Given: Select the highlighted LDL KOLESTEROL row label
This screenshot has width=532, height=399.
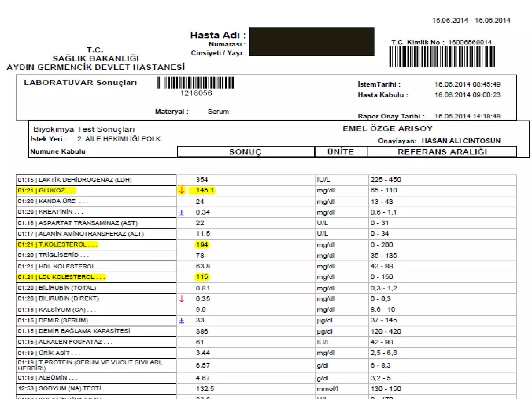Looking at the screenshot, I should (x=61, y=277).
